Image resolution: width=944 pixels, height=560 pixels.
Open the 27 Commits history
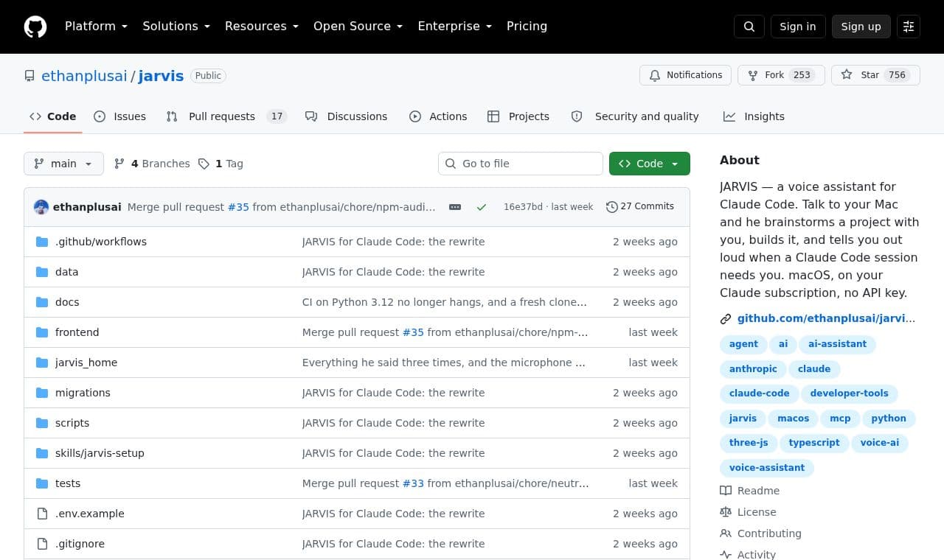640,206
